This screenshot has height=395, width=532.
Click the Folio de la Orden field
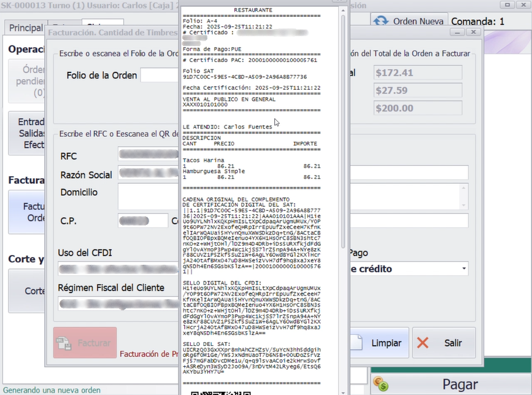158,75
